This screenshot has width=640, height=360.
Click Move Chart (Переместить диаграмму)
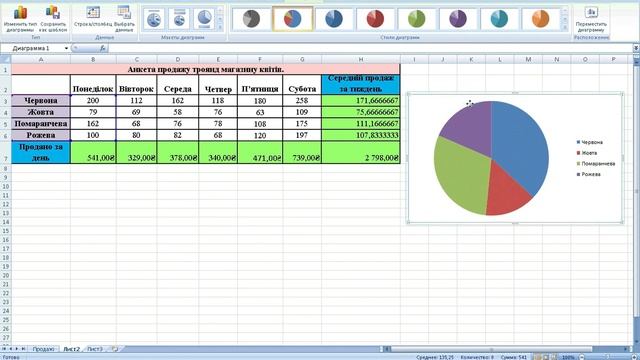coord(591,19)
